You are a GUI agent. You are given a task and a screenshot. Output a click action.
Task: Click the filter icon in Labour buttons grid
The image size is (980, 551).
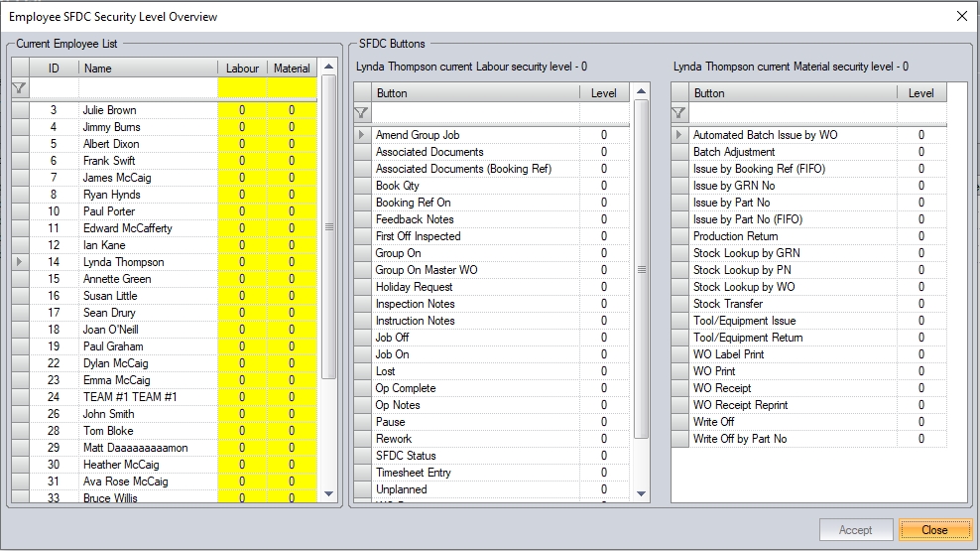point(362,112)
